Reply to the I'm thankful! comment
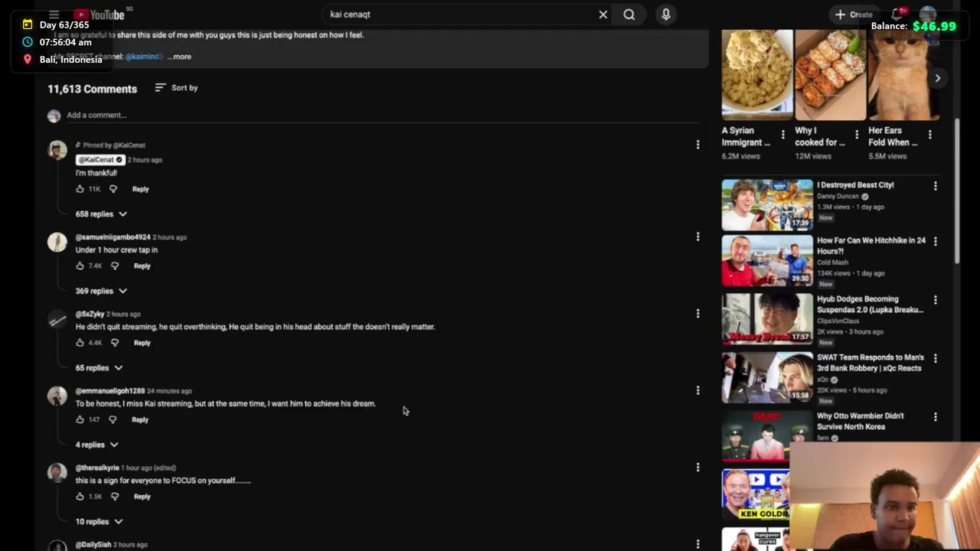Viewport: 980px width, 551px height. click(140, 189)
